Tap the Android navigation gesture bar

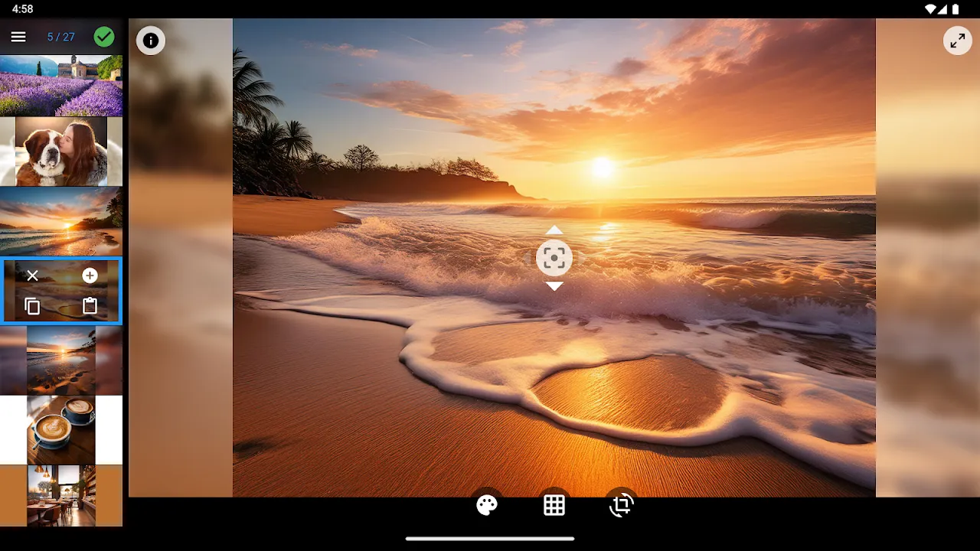(490, 538)
